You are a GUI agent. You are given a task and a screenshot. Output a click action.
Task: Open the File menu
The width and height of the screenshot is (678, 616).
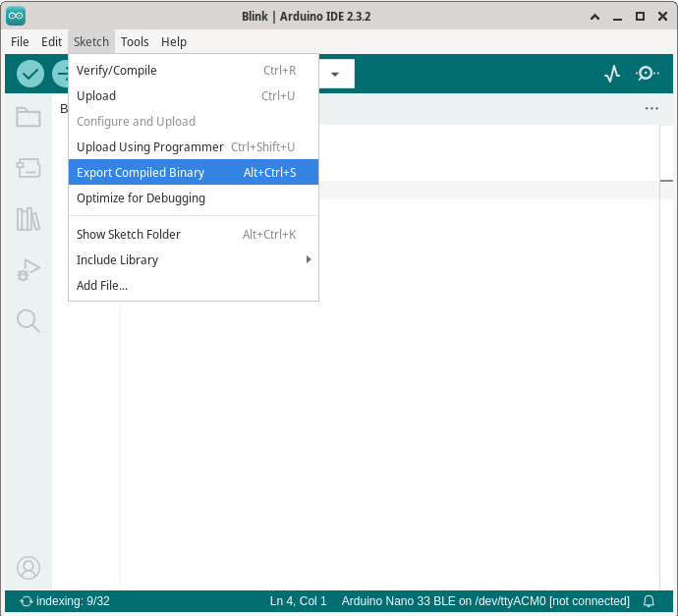20,42
